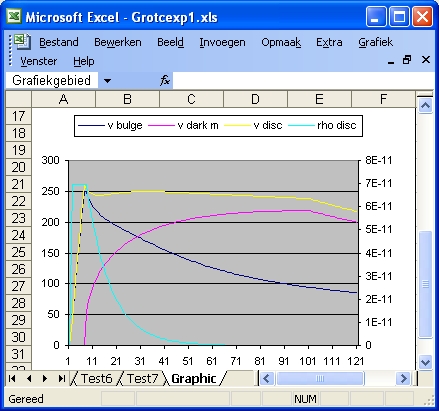439x411 pixels.
Task: Minimize the workbook window inside Excel
Action: click(x=391, y=61)
